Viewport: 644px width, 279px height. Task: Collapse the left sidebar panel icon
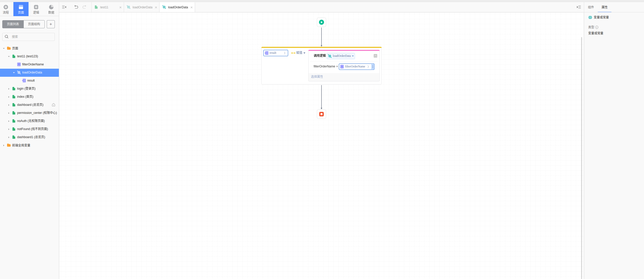(x=64, y=7)
